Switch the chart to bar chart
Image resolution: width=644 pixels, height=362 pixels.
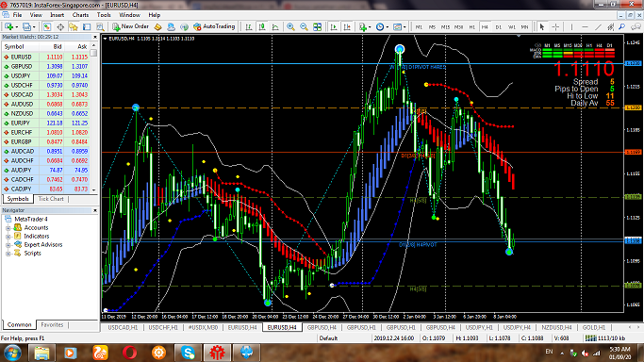(x=249, y=26)
